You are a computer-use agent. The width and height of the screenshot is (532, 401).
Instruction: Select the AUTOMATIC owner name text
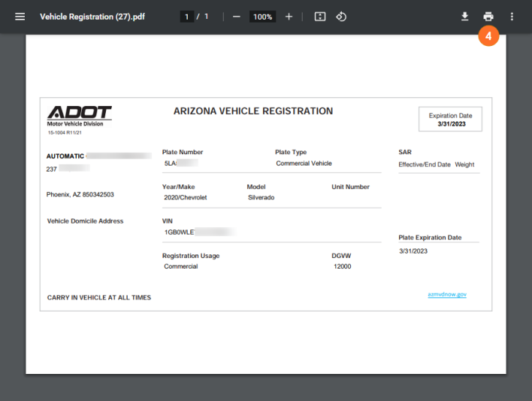(65, 156)
